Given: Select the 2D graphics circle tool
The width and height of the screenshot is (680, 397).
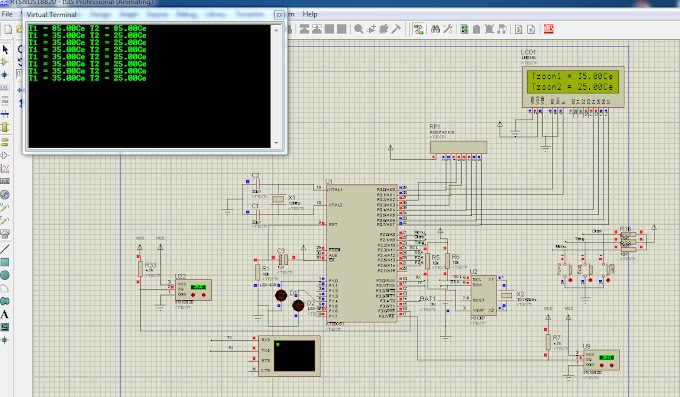Looking at the screenshot, I should [5, 275].
